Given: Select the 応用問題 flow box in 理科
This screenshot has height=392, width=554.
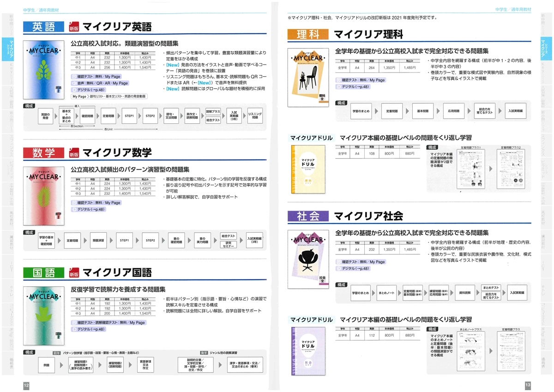Looking at the screenshot, I should tap(453, 111).
